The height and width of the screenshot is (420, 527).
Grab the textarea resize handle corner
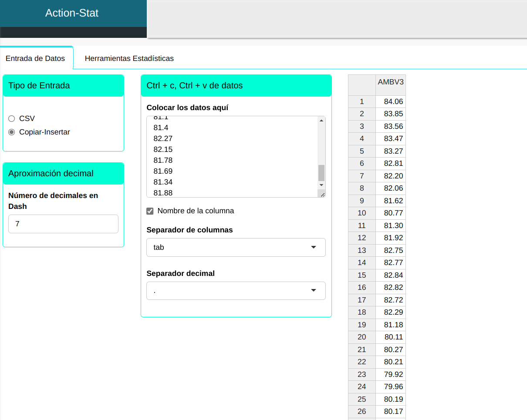322,194
